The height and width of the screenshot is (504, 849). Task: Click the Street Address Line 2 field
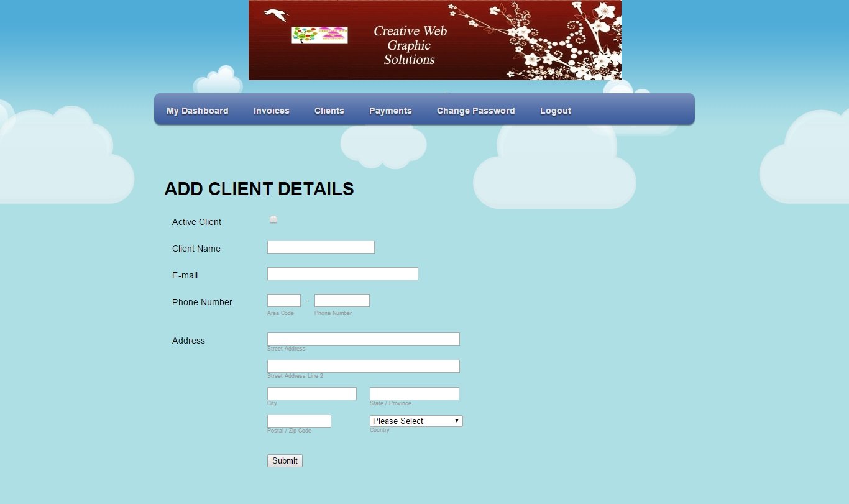tap(363, 367)
